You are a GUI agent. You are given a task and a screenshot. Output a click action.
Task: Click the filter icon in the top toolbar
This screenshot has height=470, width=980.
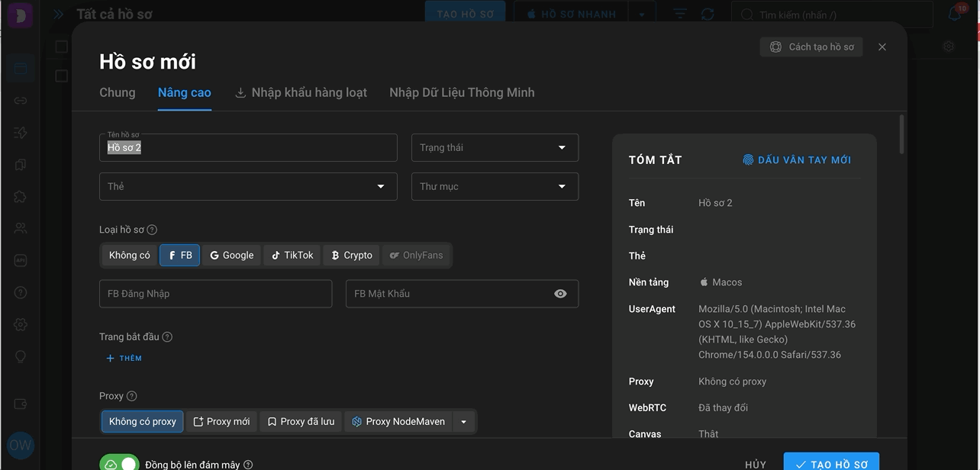pos(679,14)
